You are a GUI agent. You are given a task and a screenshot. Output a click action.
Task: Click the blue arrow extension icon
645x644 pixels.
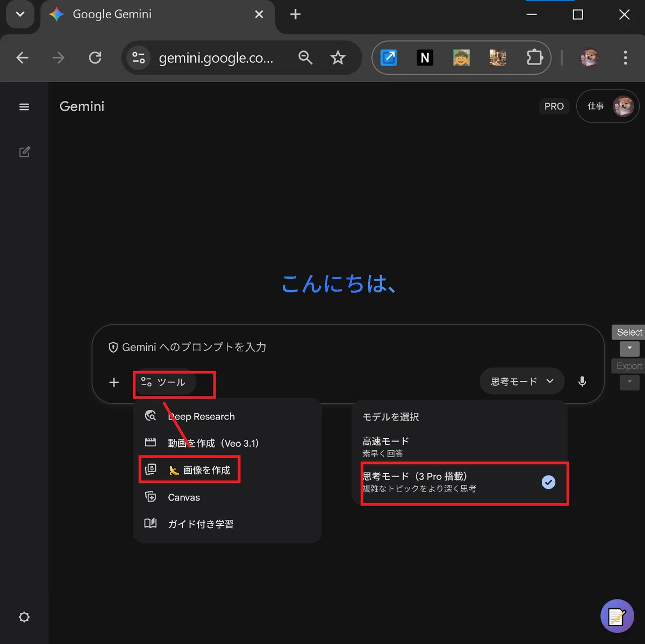389,57
